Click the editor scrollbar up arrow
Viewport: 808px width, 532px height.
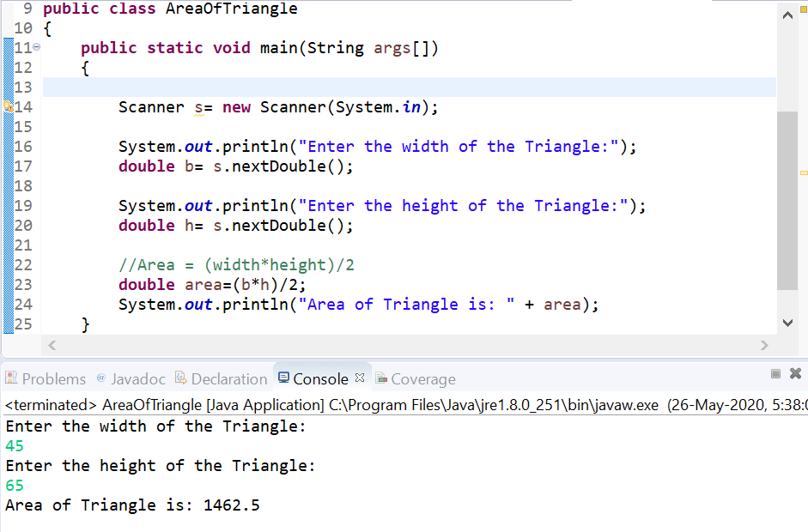click(787, 14)
